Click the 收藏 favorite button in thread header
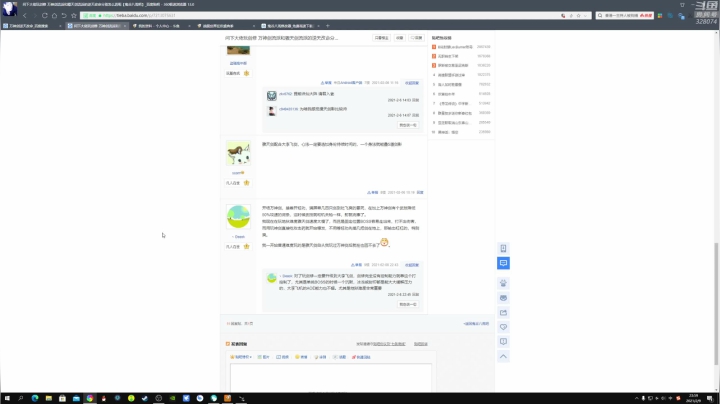Image resolution: width=720 pixels, height=404 pixels. [399, 38]
